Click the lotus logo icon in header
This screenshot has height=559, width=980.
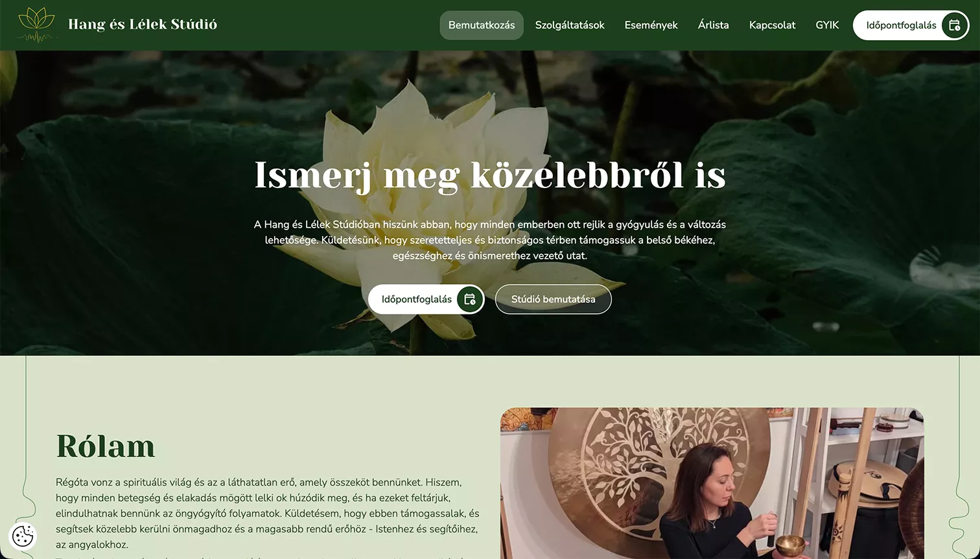pos(37,25)
